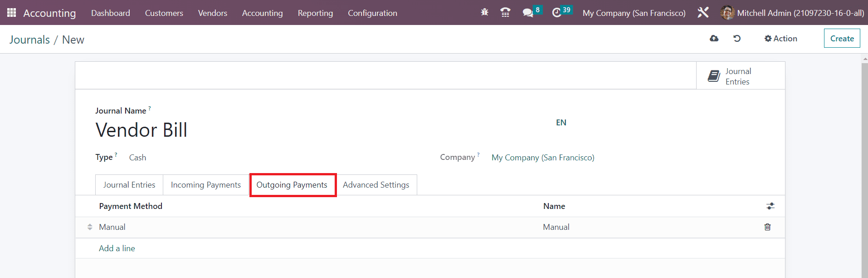Discard changes with the undo icon

click(x=737, y=39)
